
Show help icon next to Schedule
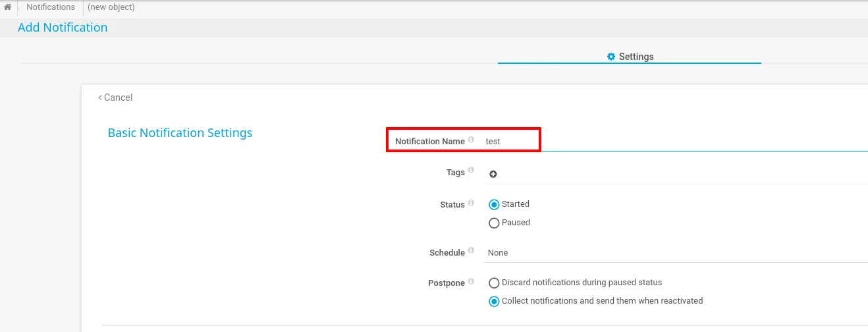coord(471,252)
